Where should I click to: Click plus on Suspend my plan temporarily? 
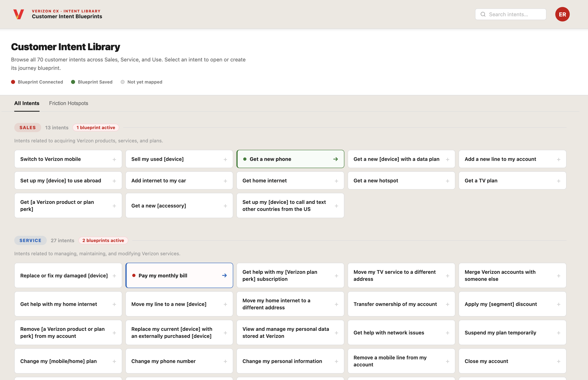(559, 333)
